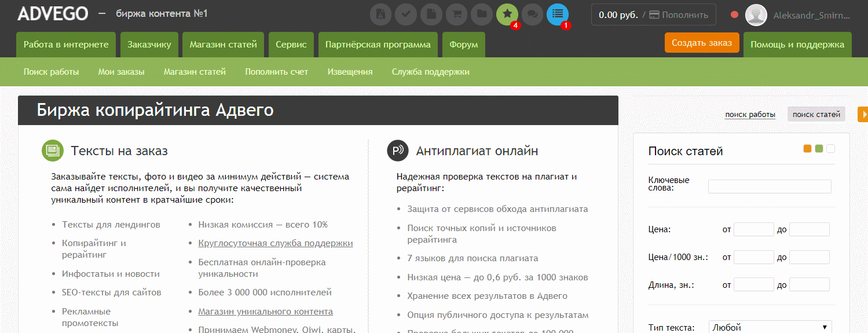Viewport: 868px width, 333px height.
Task: Open 'Извещения' in submenu
Action: [350, 72]
